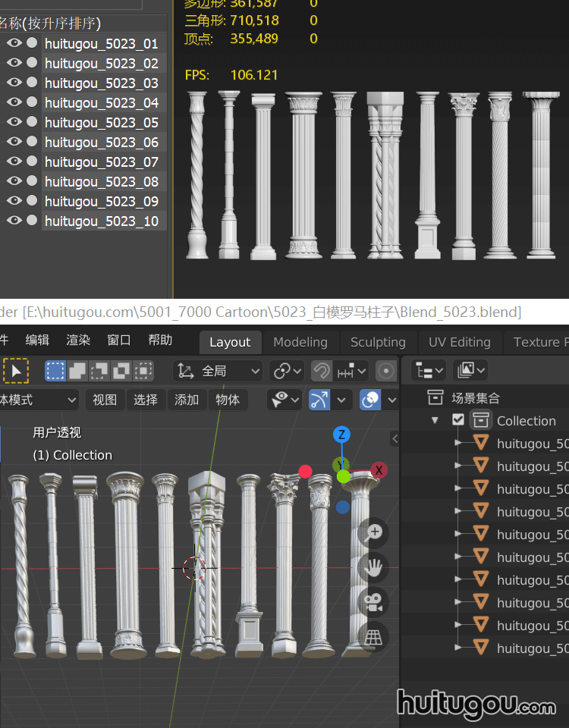Uncheck the Collection checkbox in outliner

(x=458, y=420)
